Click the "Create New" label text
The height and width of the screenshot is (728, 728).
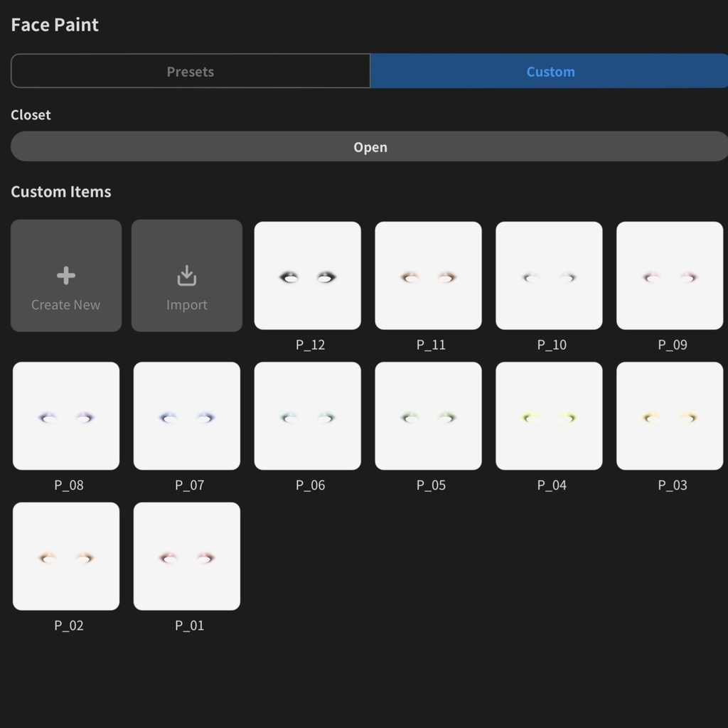click(65, 304)
